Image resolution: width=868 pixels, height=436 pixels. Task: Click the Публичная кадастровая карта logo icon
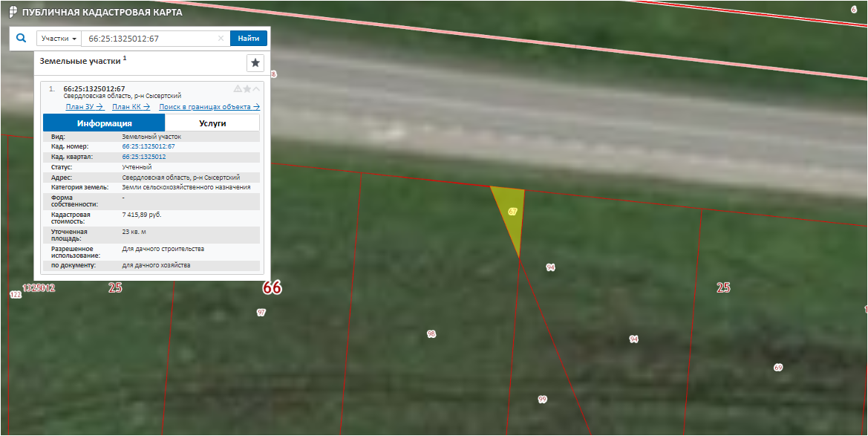[13, 13]
